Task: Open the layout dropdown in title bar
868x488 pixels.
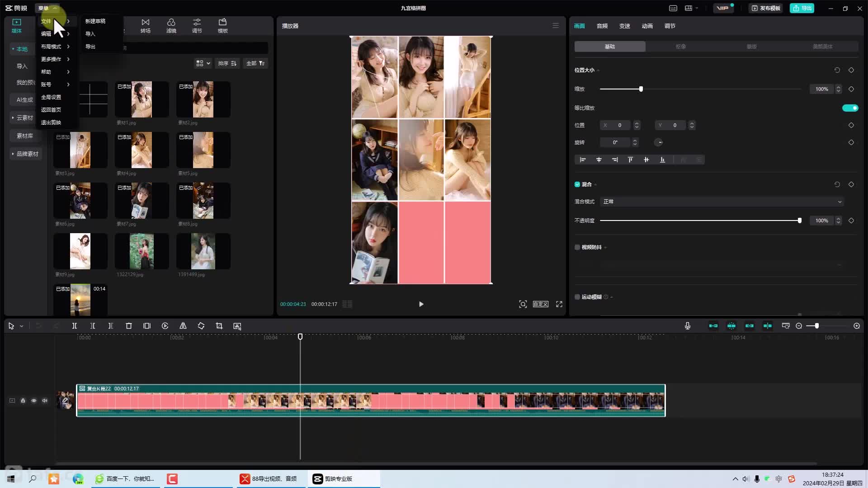Action: [x=692, y=8]
